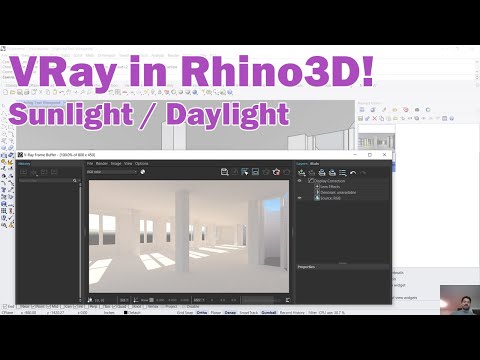Screen dimensions: 480x360
Task: Toggle Gumball in Rhino status bar
Action: tap(269, 313)
